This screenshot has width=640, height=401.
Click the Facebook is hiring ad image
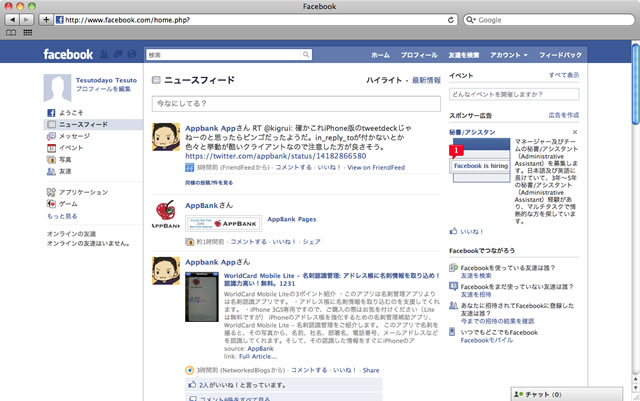click(480, 160)
